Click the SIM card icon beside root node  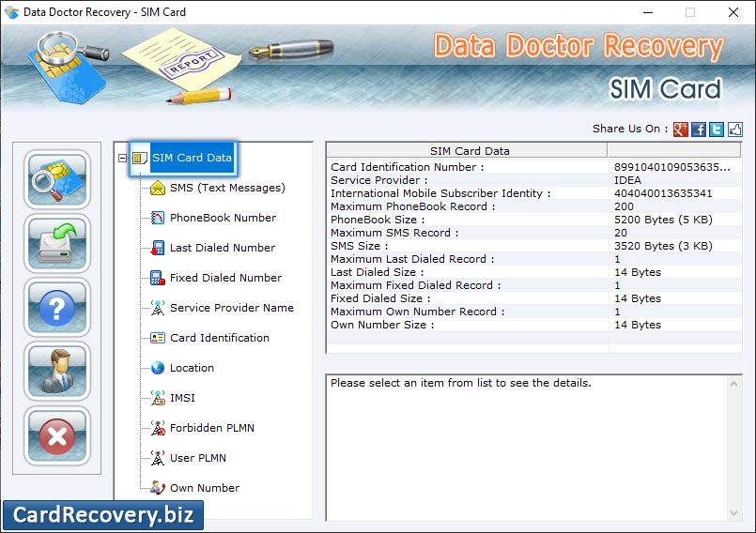[140, 158]
